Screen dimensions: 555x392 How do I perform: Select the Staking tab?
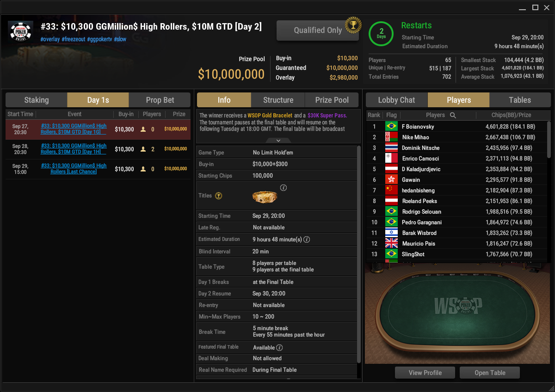(37, 100)
